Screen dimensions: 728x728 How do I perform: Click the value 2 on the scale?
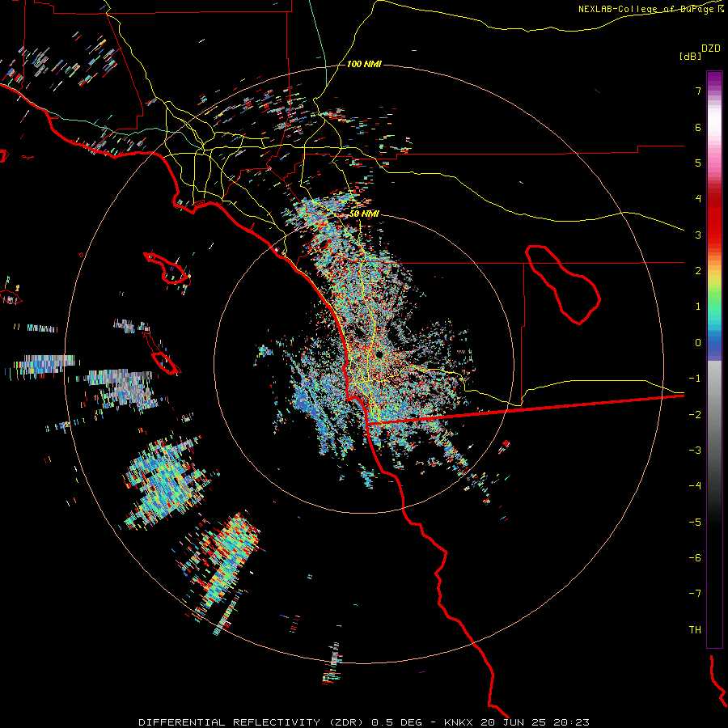(x=698, y=271)
